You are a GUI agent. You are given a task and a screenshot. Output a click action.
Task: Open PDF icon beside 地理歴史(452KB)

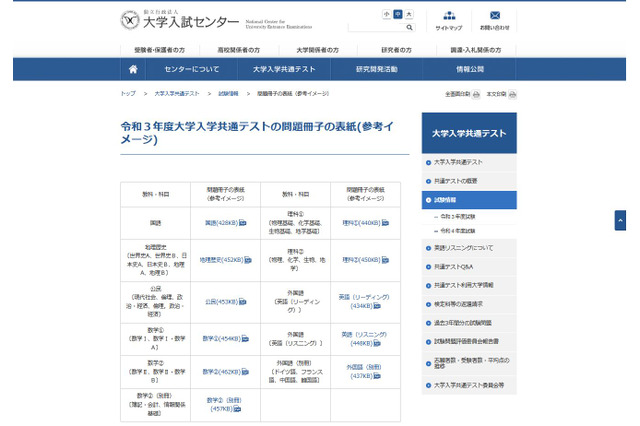coord(248,260)
